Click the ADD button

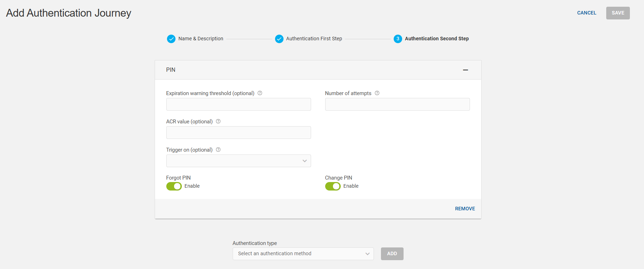click(x=392, y=254)
